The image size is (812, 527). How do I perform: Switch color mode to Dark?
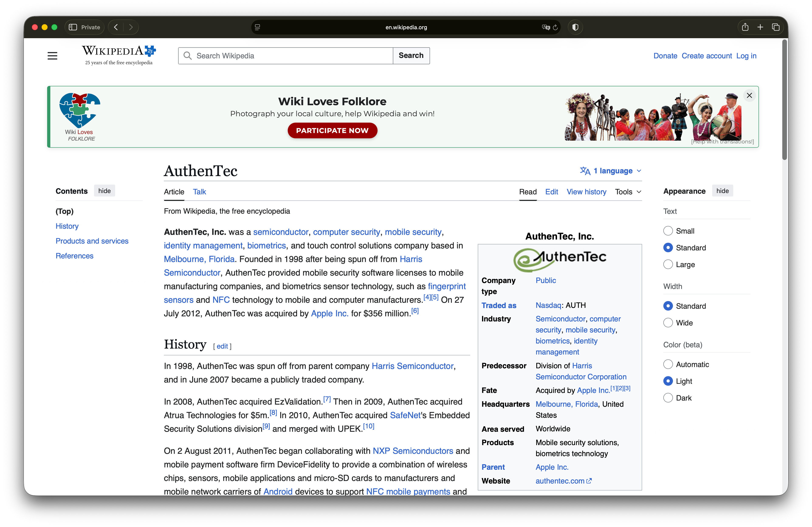tap(668, 398)
